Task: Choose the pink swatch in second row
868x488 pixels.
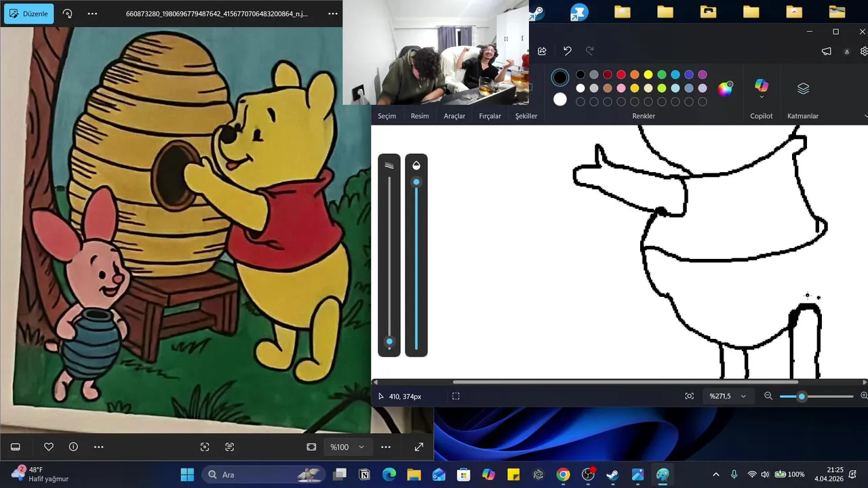Action: (x=621, y=88)
